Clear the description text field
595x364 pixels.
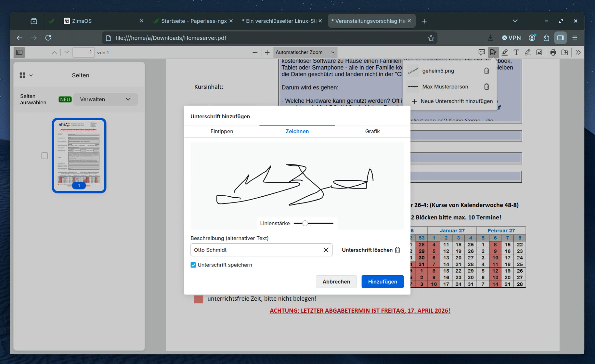pyautogui.click(x=326, y=250)
